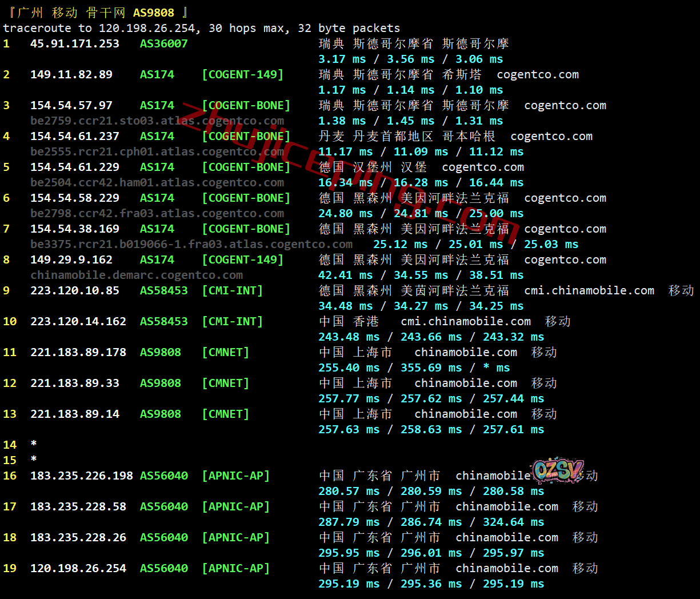Click destination IP 120.198.26.254 at hop 19

point(78,568)
